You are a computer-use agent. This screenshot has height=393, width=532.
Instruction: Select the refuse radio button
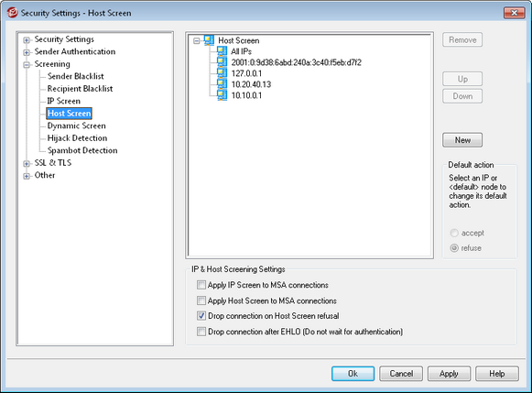(x=454, y=248)
